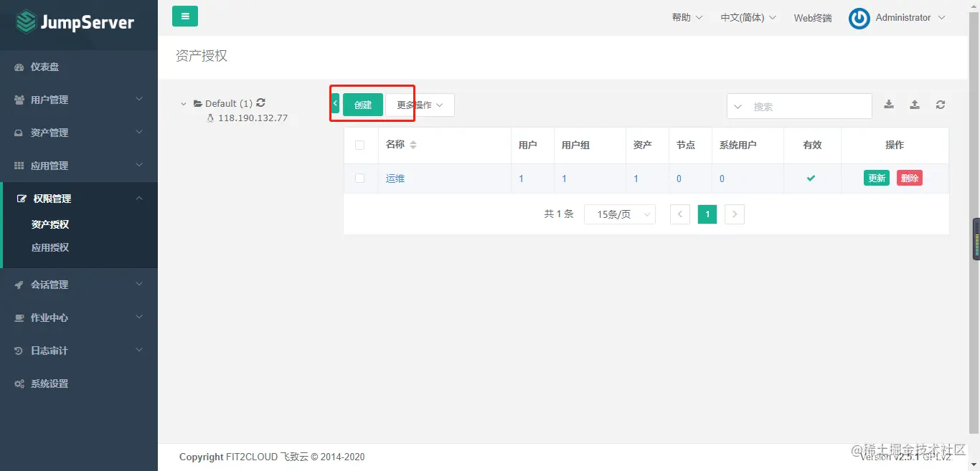Viewport: 980px width, 471px height.
Task: Expand the 会话管理 menu
Action: coord(79,285)
